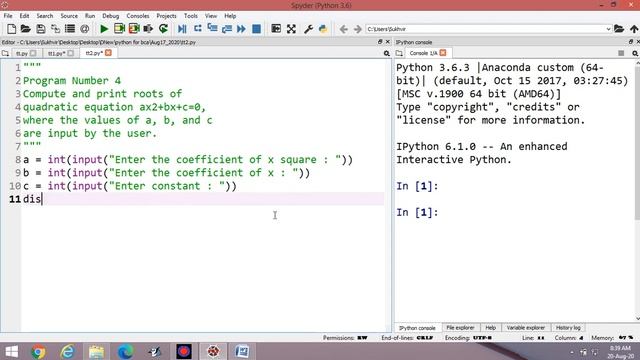640x360 pixels.
Task: Open the Help menu
Action: click(x=230, y=16)
